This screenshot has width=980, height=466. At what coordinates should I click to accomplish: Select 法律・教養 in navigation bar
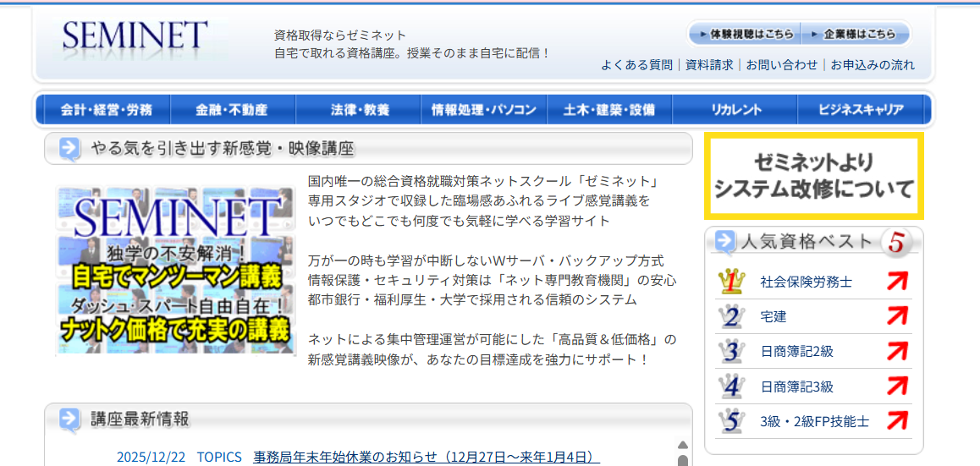(x=360, y=110)
